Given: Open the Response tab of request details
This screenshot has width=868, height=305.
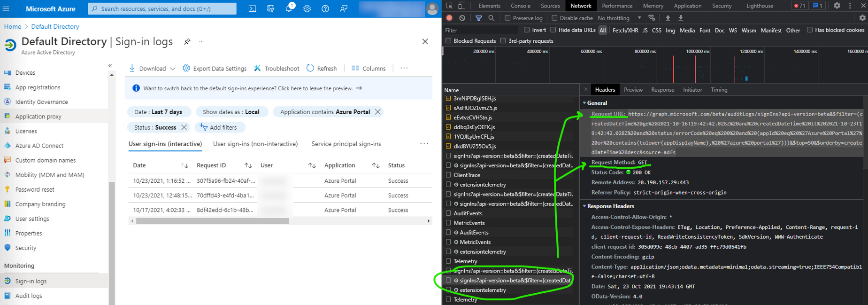Looking at the screenshot, I should pyautogui.click(x=662, y=90).
